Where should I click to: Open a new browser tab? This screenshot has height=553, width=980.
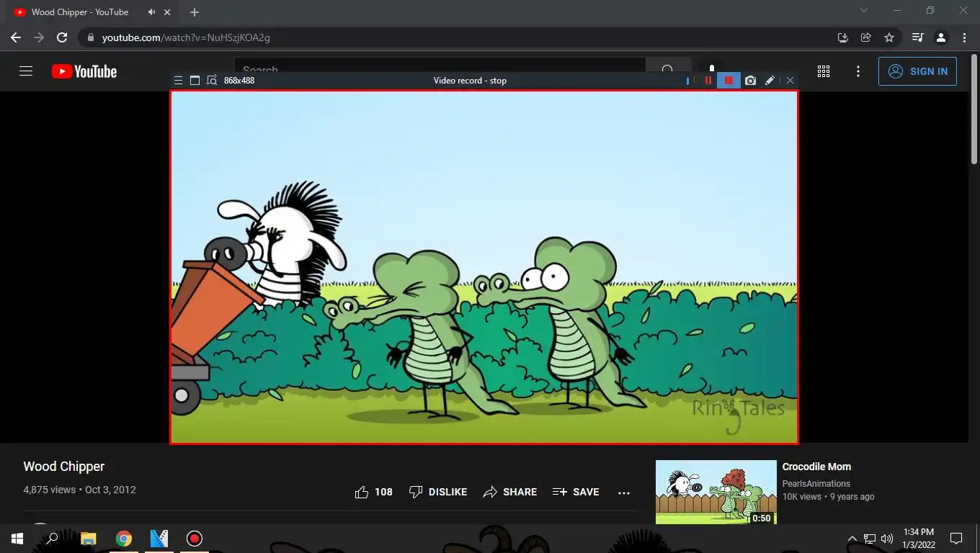point(195,12)
